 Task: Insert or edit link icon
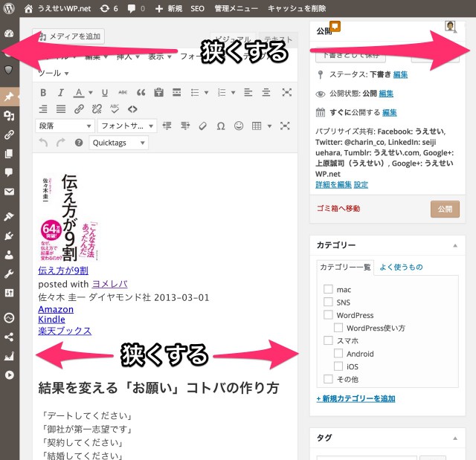coord(79,108)
